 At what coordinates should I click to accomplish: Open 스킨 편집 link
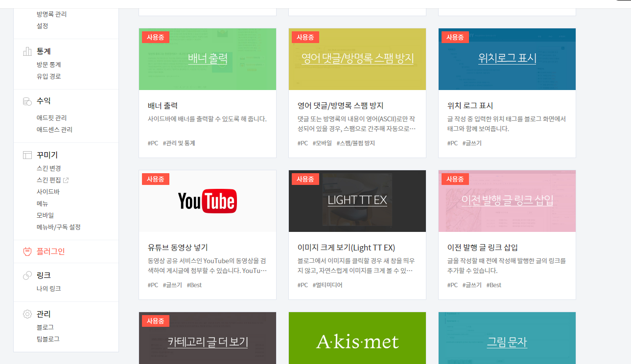pyautogui.click(x=48, y=180)
